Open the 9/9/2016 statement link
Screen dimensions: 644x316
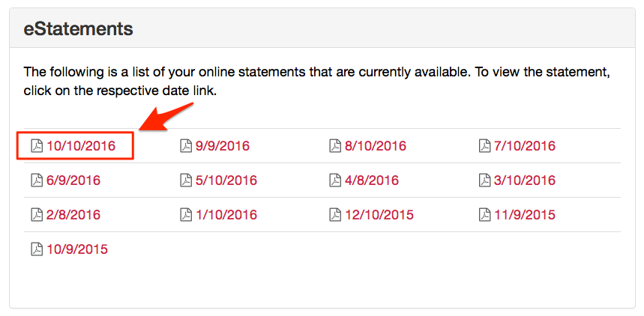pyautogui.click(x=223, y=146)
